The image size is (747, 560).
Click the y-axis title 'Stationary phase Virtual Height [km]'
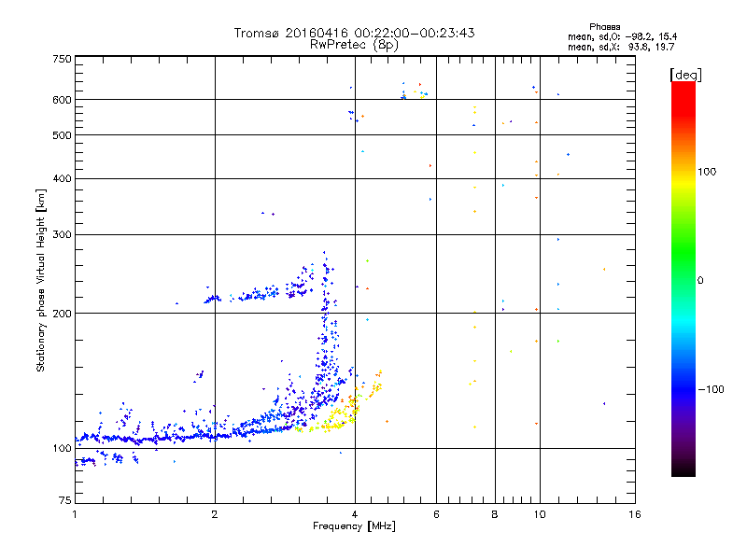point(40,280)
